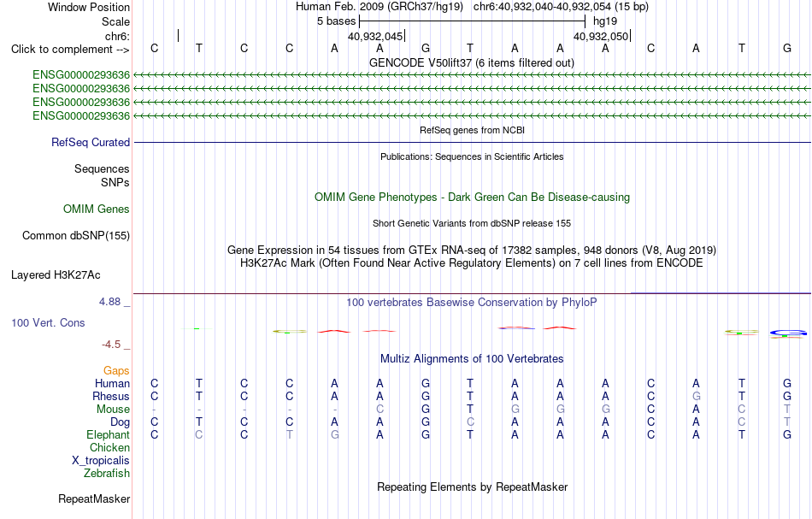Screen dimensions: 812x519
Task: Click the 4.88 PhyloP upper limit value
Action: (109, 302)
